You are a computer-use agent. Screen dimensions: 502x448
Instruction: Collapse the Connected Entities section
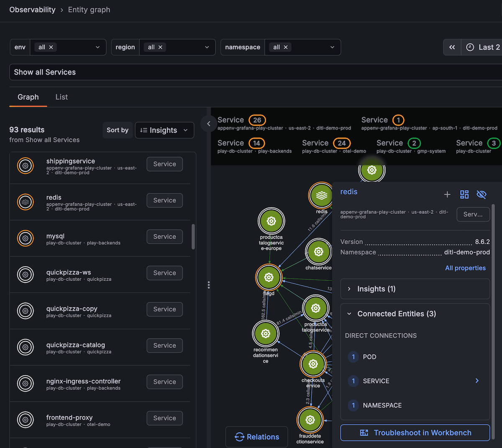click(350, 314)
